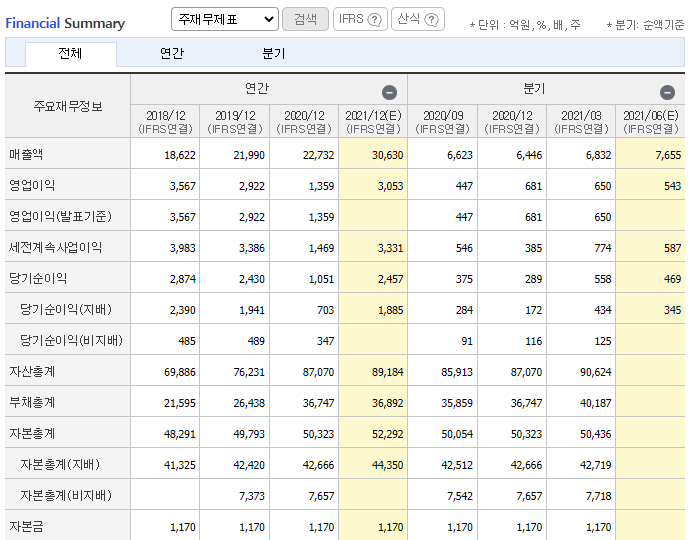693x540 pixels.
Task: Click the Financial Summary title
Action: tap(65, 23)
